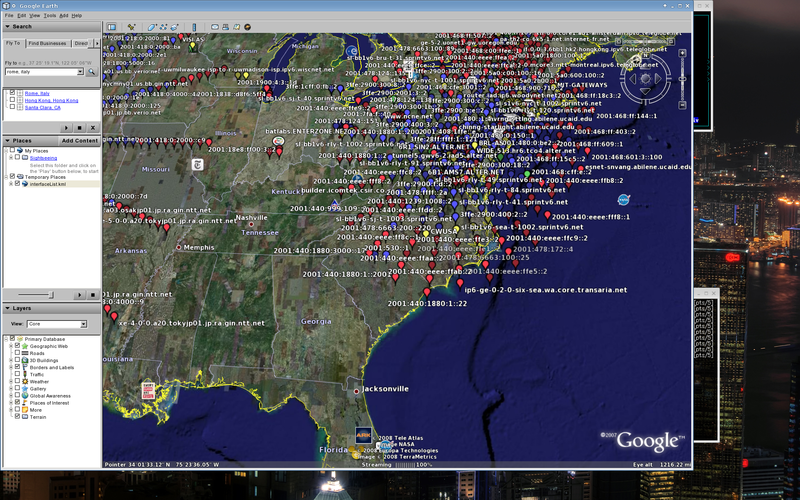Switch to the Find Businesses tab
Image resolution: width=800 pixels, height=500 pixels.
click(47, 43)
